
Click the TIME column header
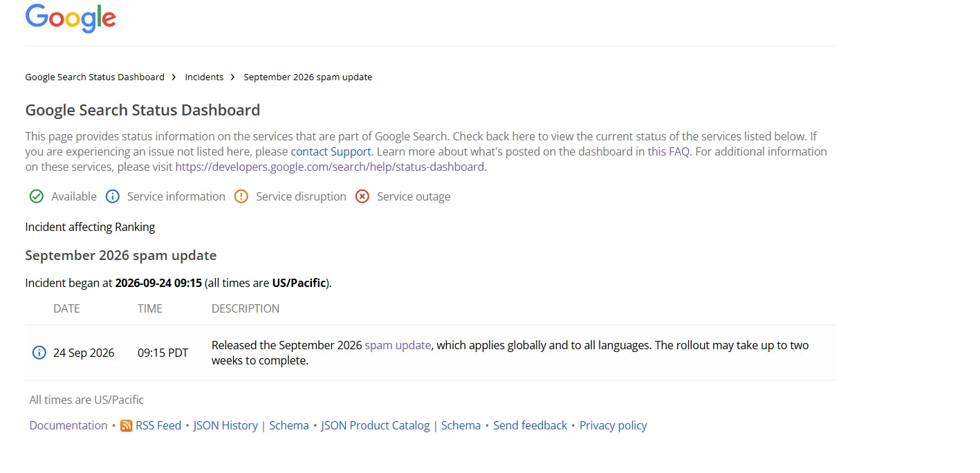coord(150,308)
